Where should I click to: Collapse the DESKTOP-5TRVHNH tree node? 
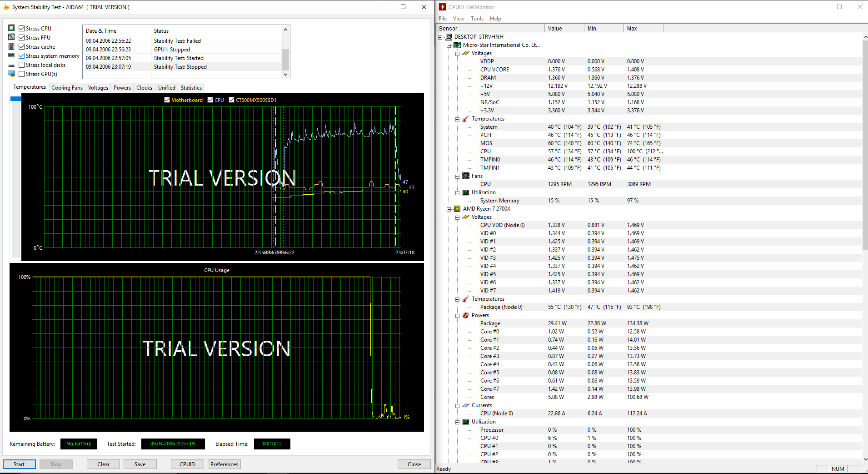[x=440, y=37]
